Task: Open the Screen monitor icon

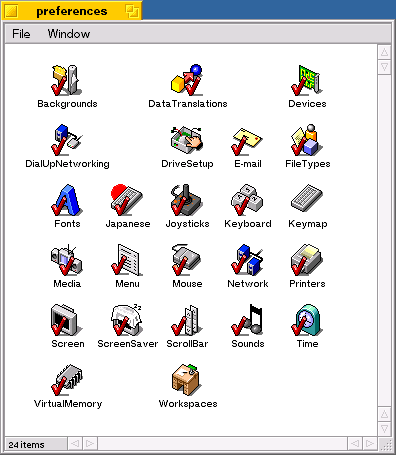Action: click(67, 320)
